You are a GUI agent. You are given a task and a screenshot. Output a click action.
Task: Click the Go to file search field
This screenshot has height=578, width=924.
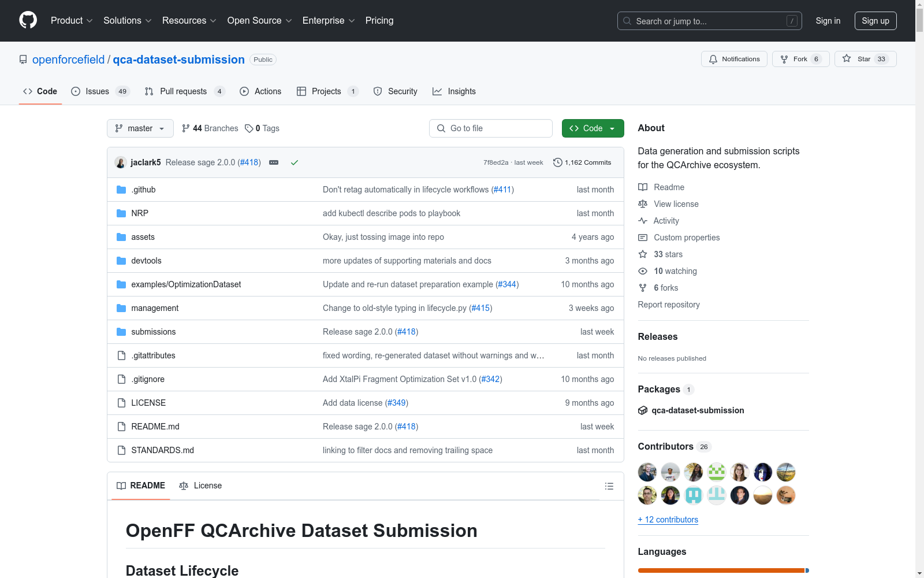pos(491,128)
